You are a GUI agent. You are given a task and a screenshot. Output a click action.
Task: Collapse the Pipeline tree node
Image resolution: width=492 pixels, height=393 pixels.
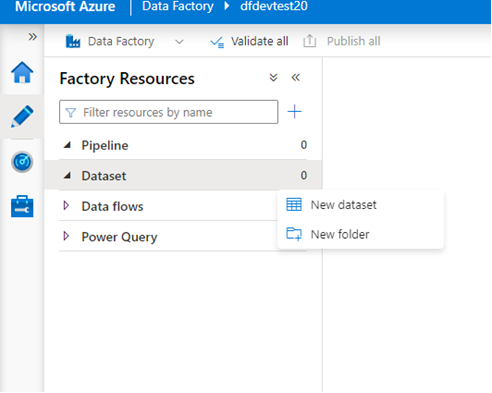68,145
